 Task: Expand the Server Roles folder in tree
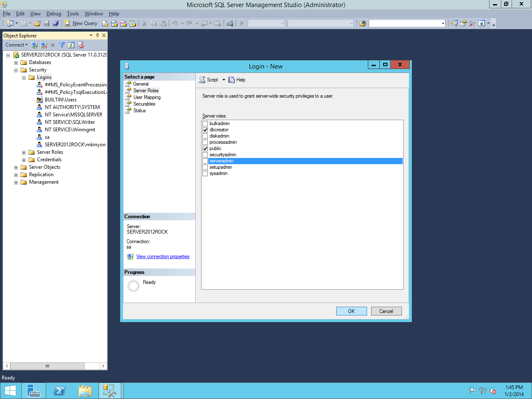24,153
